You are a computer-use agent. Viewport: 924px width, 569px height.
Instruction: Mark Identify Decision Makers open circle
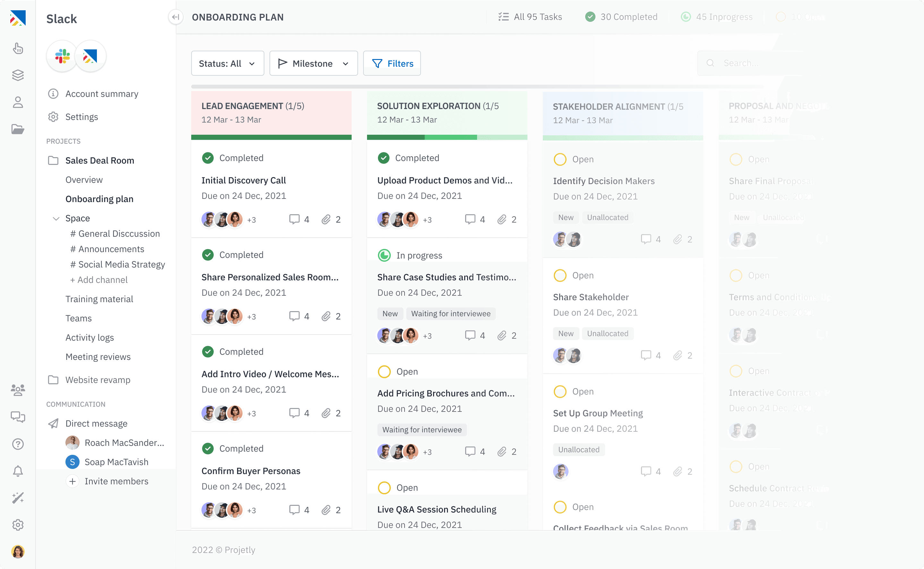[560, 159]
